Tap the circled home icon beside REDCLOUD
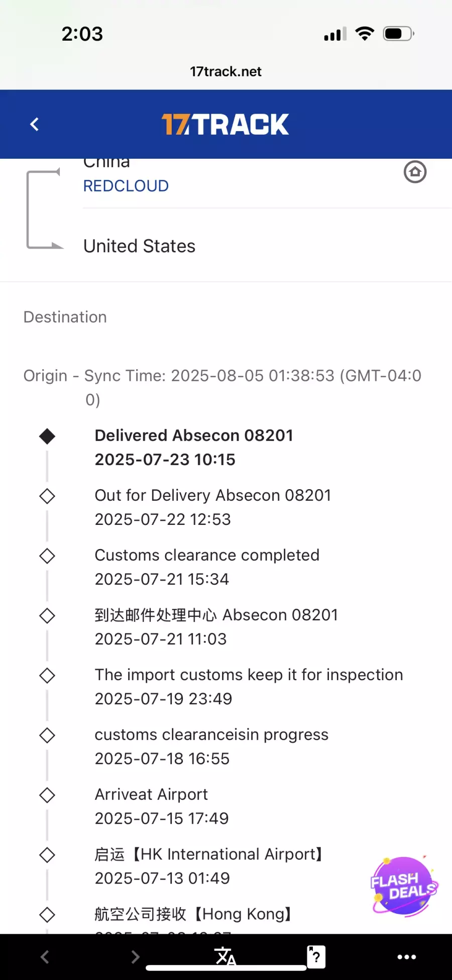Screen dimensions: 452x980 (415, 172)
